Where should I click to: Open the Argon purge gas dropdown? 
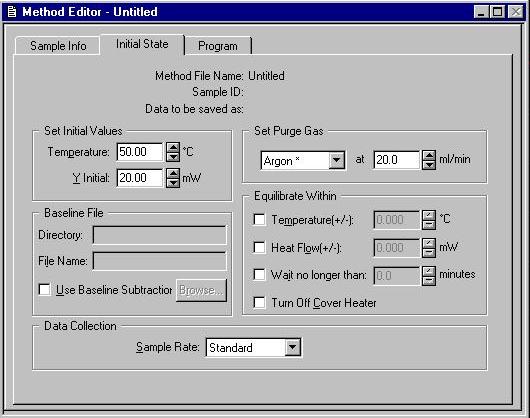(337, 160)
